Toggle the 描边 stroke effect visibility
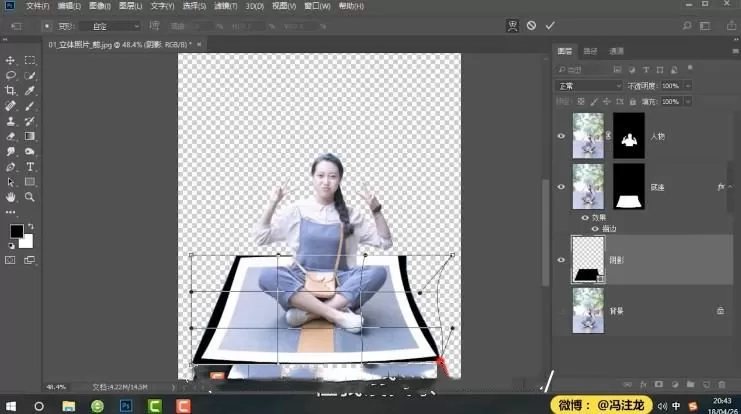 594,228
